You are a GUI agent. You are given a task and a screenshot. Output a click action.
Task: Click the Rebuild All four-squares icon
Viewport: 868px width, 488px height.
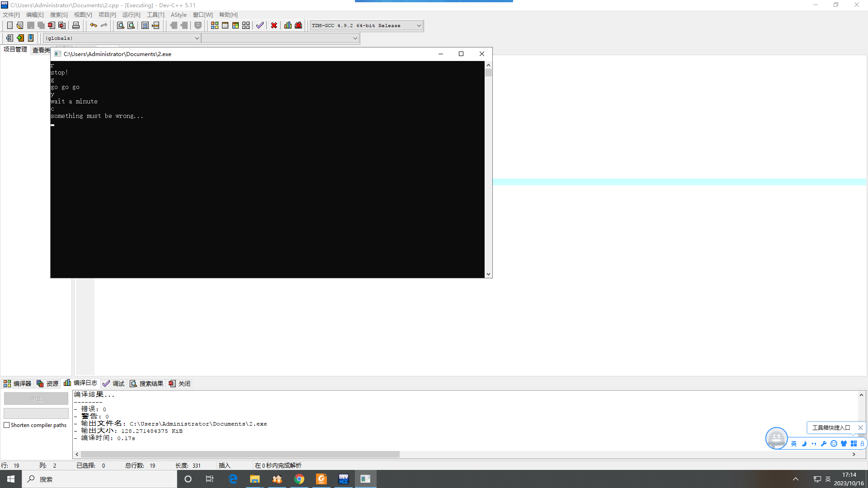(x=246, y=25)
